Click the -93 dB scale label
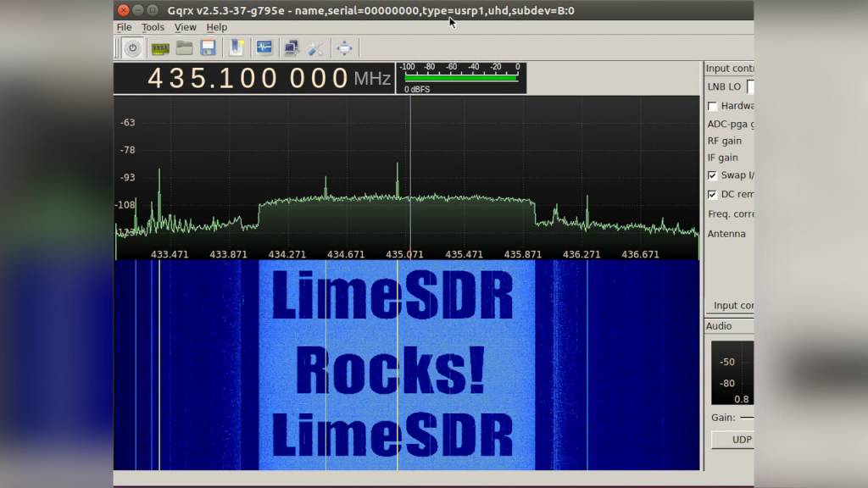 point(127,178)
